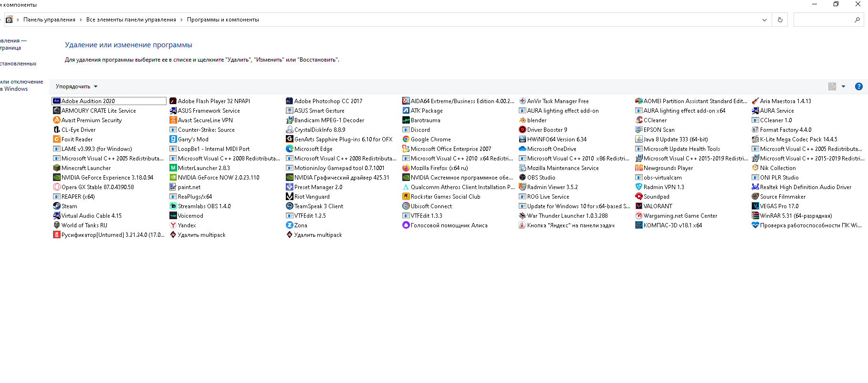Go to Панель управления breadcrumb
The width and height of the screenshot is (868, 383).
pos(49,20)
